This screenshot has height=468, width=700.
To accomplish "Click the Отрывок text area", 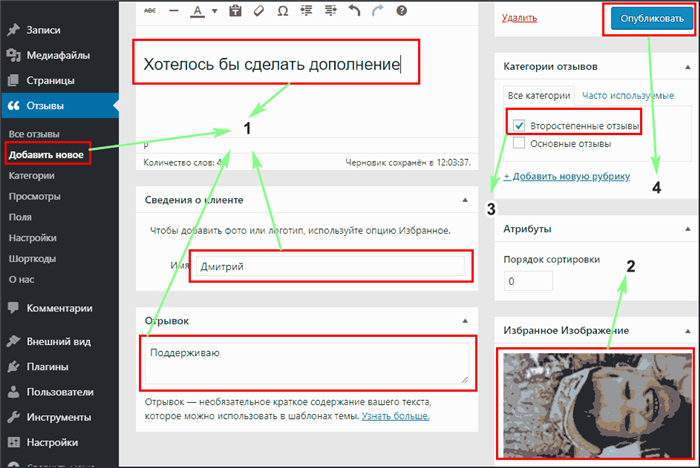I will (x=307, y=364).
